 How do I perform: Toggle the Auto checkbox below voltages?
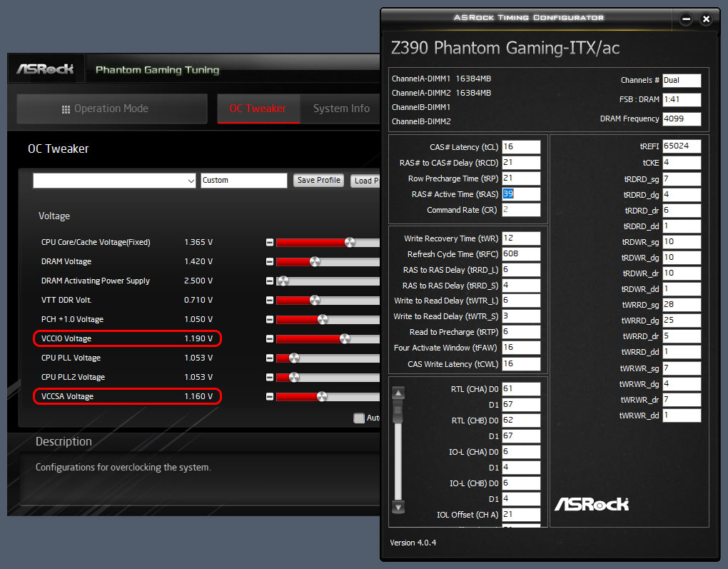pyautogui.click(x=359, y=418)
